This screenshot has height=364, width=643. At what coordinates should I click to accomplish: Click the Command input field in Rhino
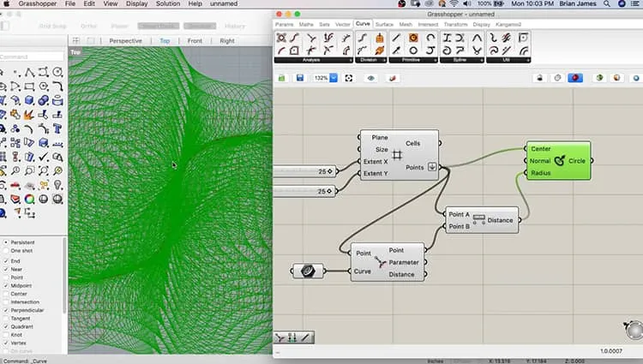[x=32, y=57]
